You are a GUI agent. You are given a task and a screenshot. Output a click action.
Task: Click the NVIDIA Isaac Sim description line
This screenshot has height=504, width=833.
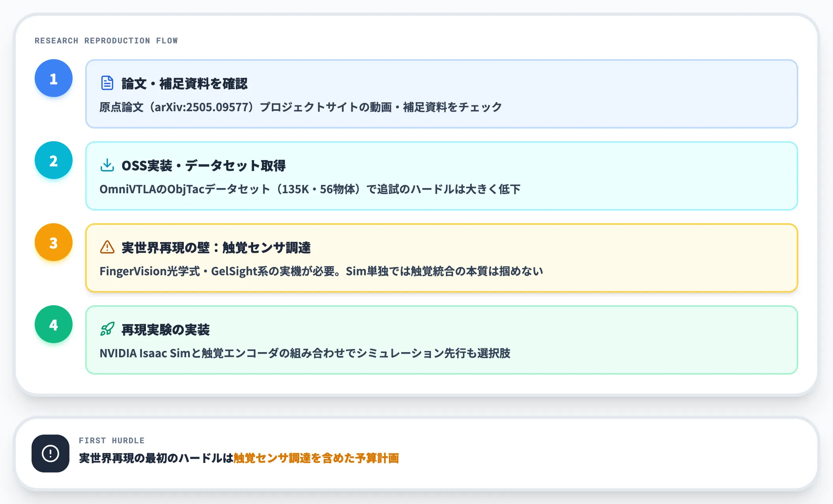305,353
